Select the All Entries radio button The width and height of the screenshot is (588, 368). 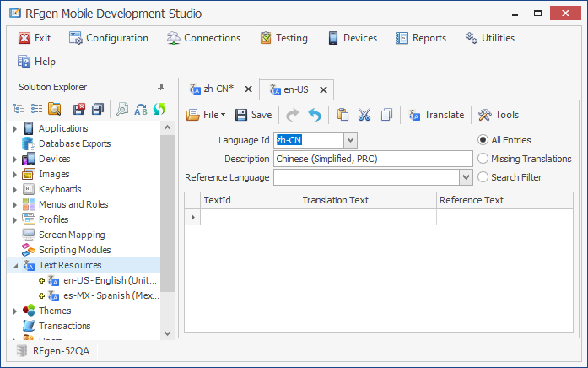point(483,140)
